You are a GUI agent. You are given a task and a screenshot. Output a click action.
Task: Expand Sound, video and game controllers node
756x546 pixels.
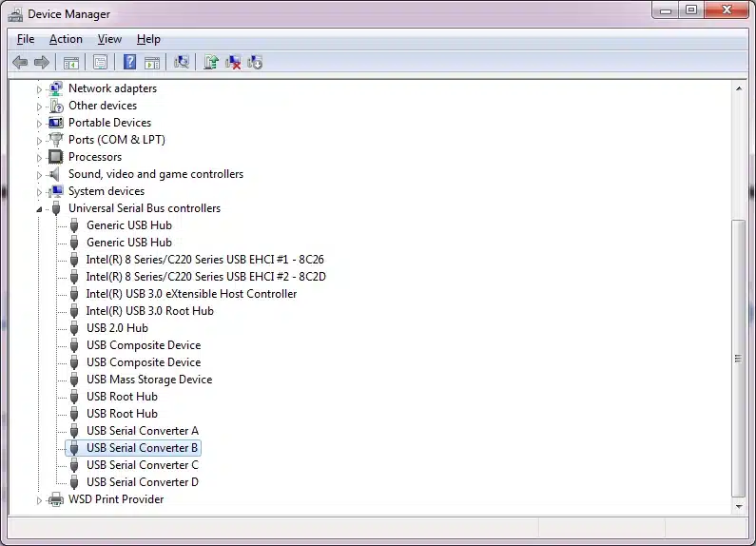click(39, 175)
